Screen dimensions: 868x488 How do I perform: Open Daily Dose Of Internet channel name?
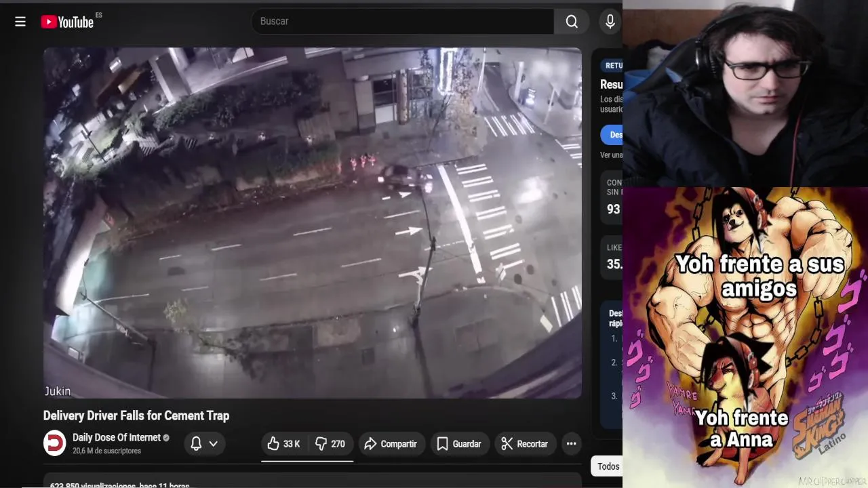(117, 438)
